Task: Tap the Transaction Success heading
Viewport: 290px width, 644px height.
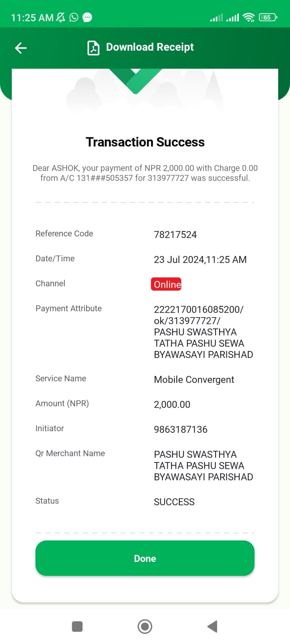Action: tap(145, 142)
